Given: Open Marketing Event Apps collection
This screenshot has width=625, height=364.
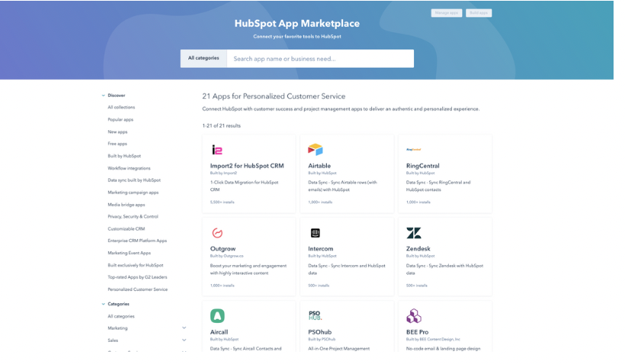Looking at the screenshot, I should pyautogui.click(x=129, y=253).
